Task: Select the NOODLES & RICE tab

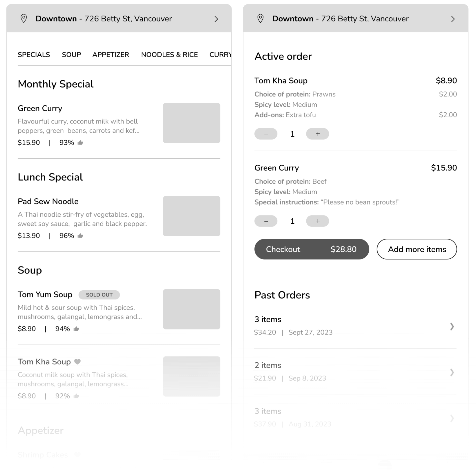Action: click(169, 55)
